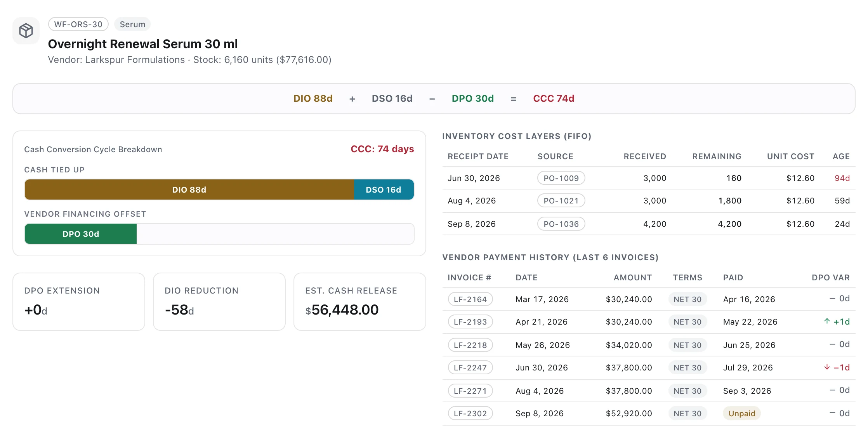Image resolution: width=868 pixels, height=438 pixels.
Task: Click the 4,200 remaining quantity
Action: pyautogui.click(x=729, y=224)
